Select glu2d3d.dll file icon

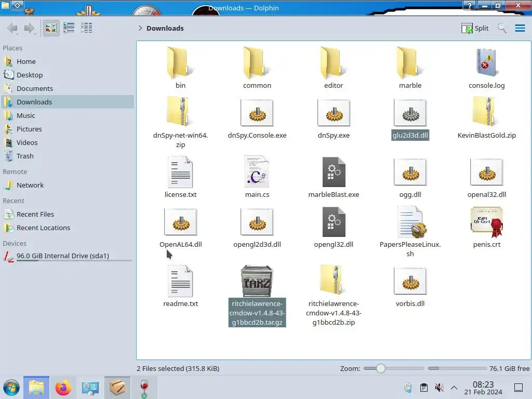410,113
